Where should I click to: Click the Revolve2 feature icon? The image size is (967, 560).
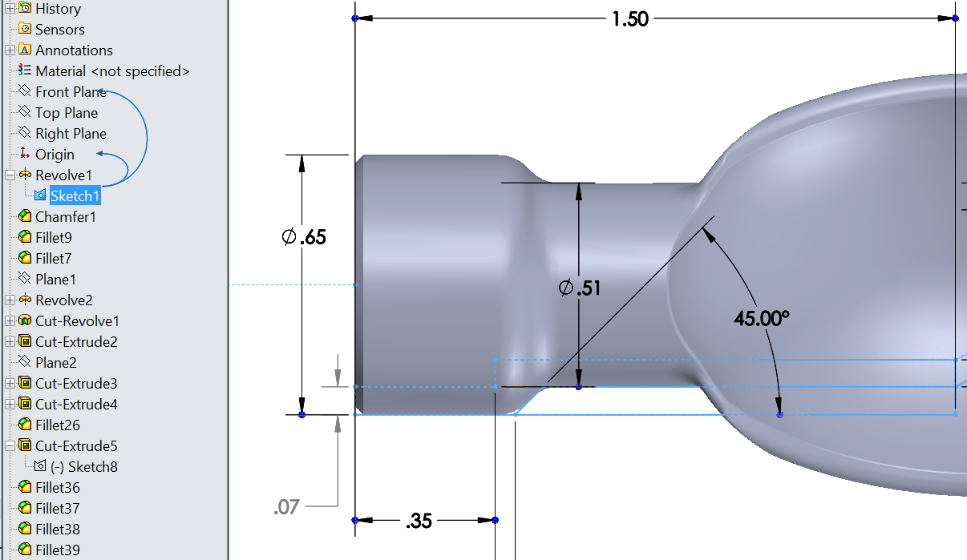pos(24,300)
